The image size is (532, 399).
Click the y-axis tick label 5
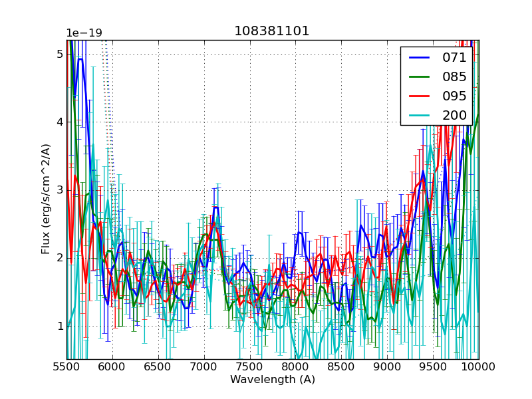click(x=59, y=54)
